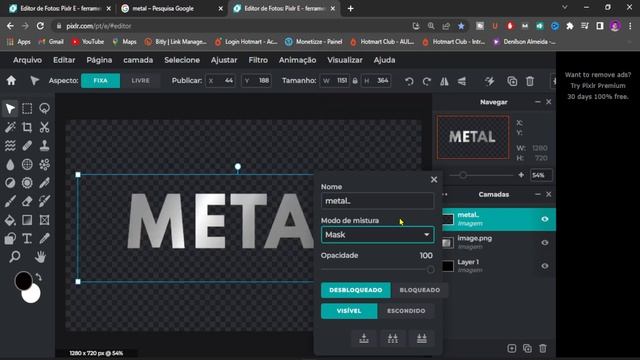640x360 pixels.
Task: Select the Clone stamp tool
Action: click(44, 146)
